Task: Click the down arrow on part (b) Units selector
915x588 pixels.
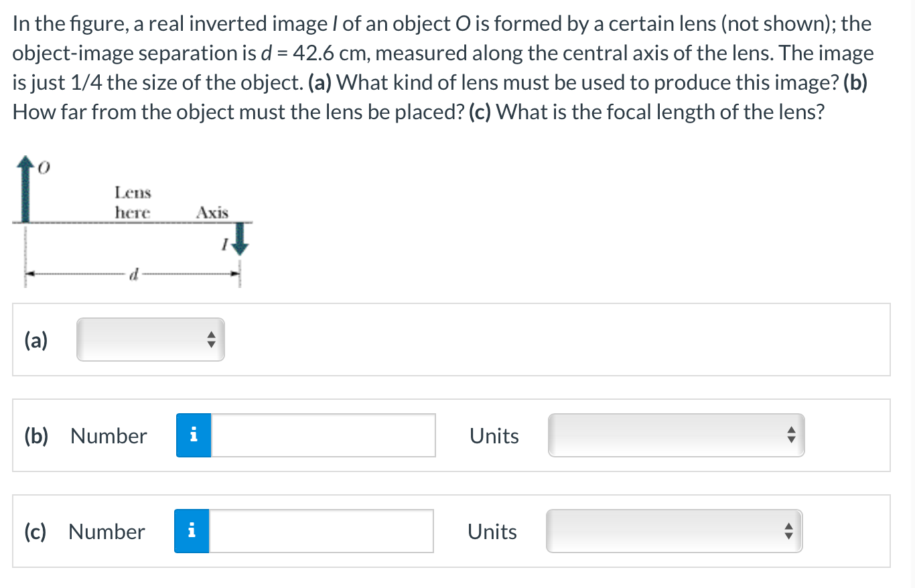Action: click(790, 439)
